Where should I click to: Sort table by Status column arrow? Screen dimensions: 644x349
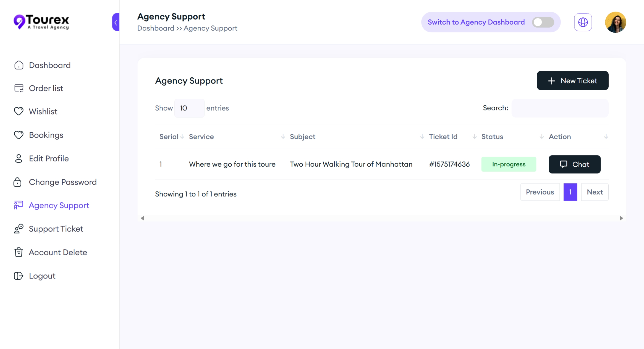pos(541,137)
